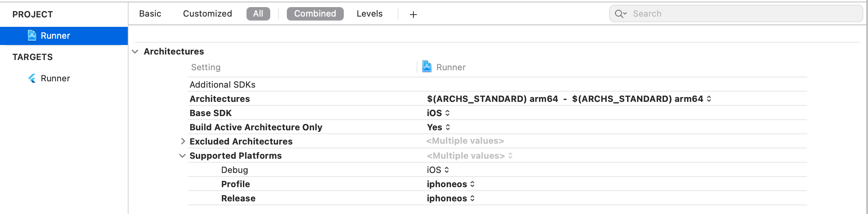
Task: Click the magnifier icon in the search field
Action: (x=621, y=14)
